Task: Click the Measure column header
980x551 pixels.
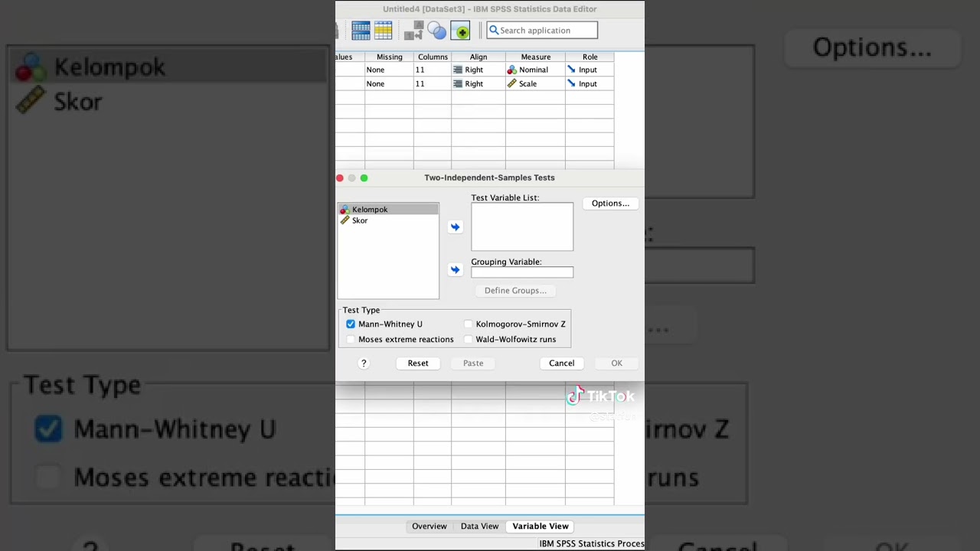Action: click(535, 57)
